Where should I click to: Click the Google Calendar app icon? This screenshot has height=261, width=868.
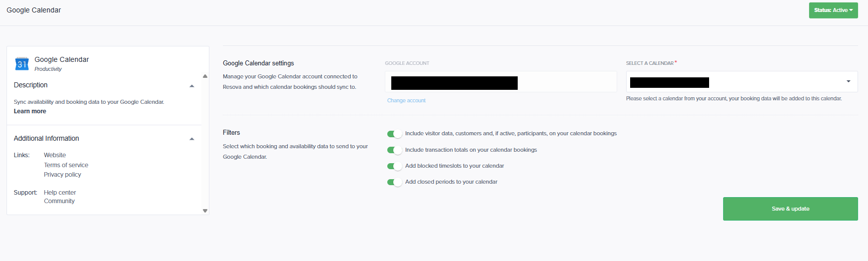(x=22, y=63)
